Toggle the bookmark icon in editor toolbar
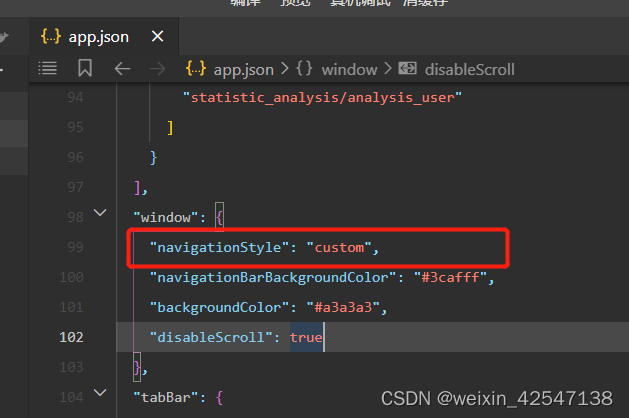 point(85,68)
